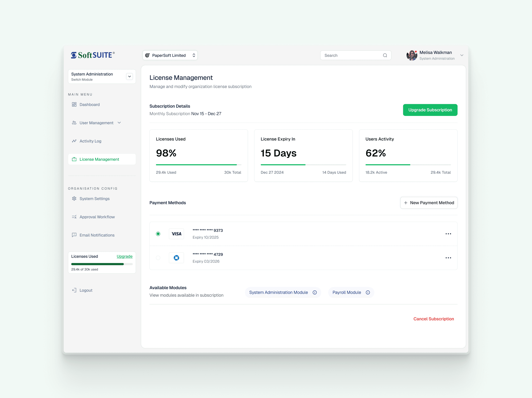The width and height of the screenshot is (532, 398).
Task: Click the '**** **** **** 9373' card number
Action: pyautogui.click(x=208, y=230)
